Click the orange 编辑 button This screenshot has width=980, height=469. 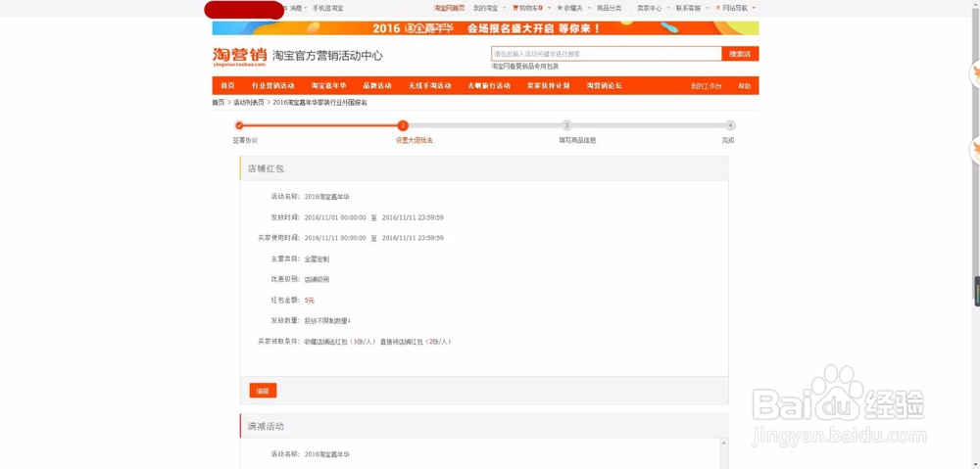263,391
